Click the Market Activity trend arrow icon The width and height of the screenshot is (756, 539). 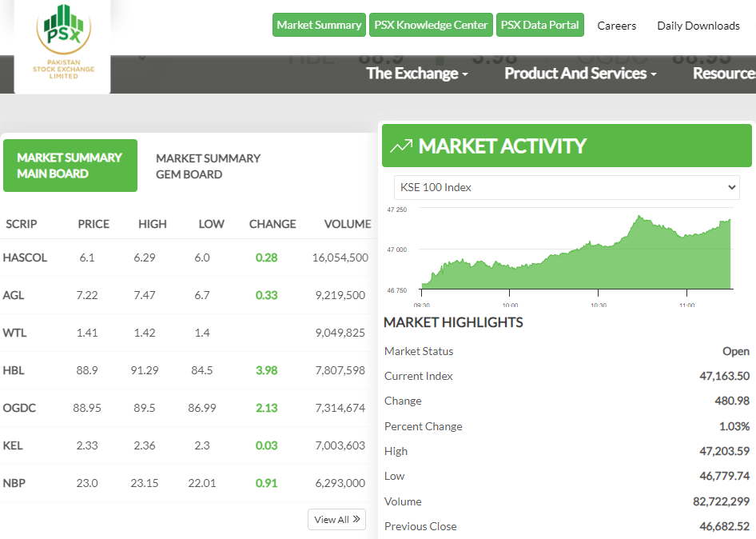(401, 146)
